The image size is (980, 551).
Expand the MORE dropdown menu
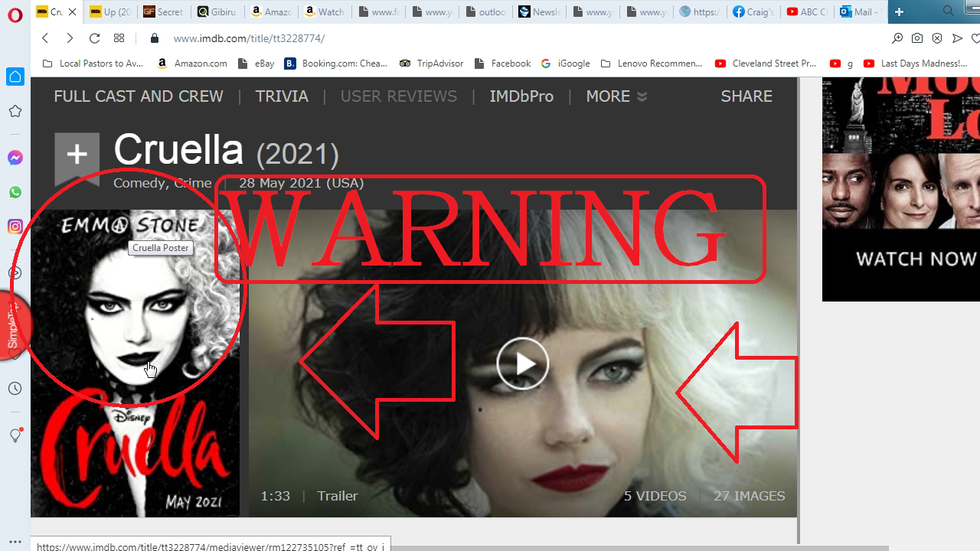(616, 96)
